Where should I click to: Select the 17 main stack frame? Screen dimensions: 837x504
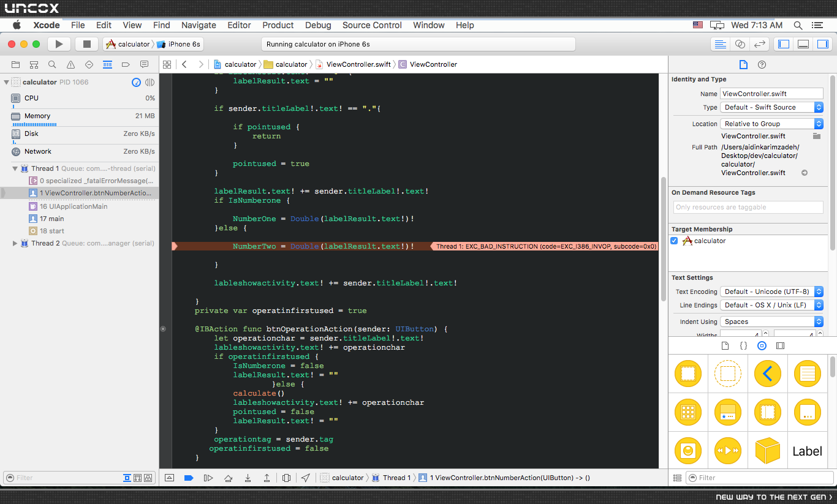(80, 219)
